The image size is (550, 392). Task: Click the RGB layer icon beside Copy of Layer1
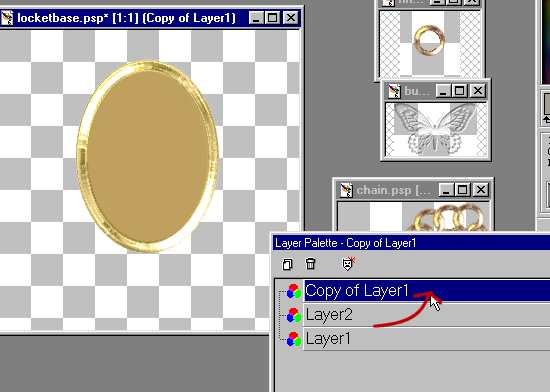(x=294, y=291)
